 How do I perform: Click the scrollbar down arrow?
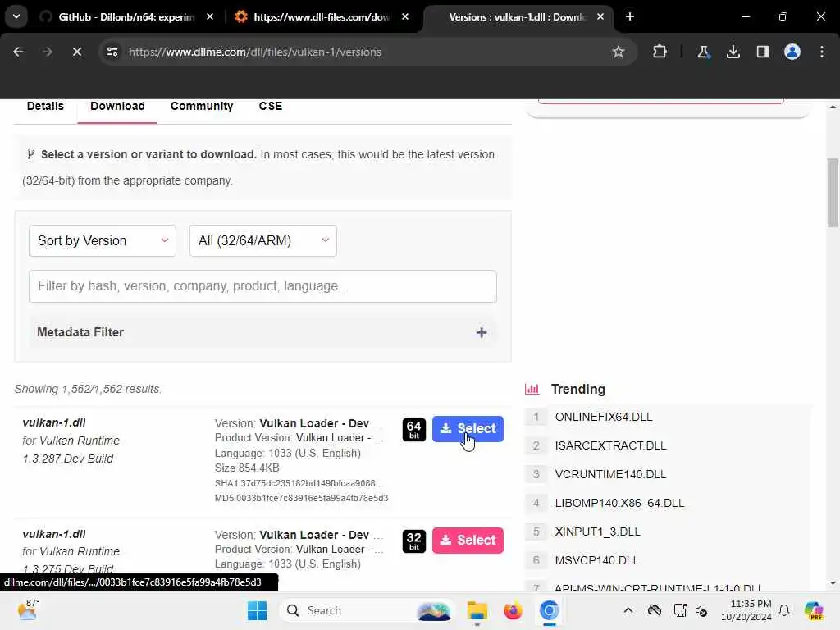pos(833,583)
